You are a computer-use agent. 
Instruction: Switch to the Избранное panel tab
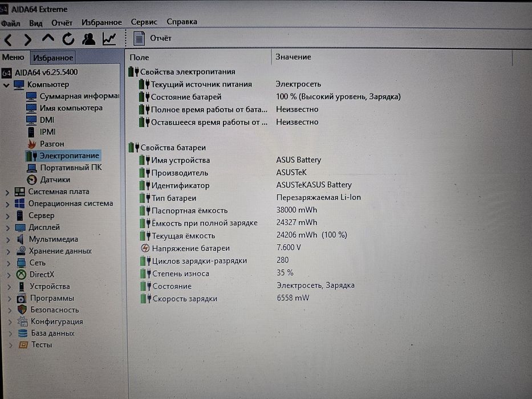[x=53, y=58]
